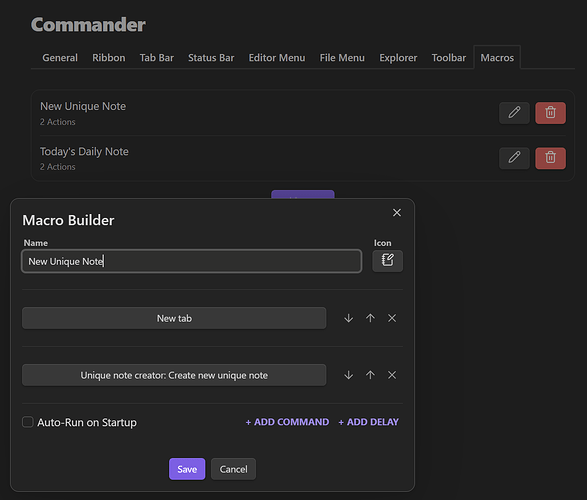Viewport: 587px width, 500px height.
Task: Edit the New Unique Note macro
Action: pos(514,113)
